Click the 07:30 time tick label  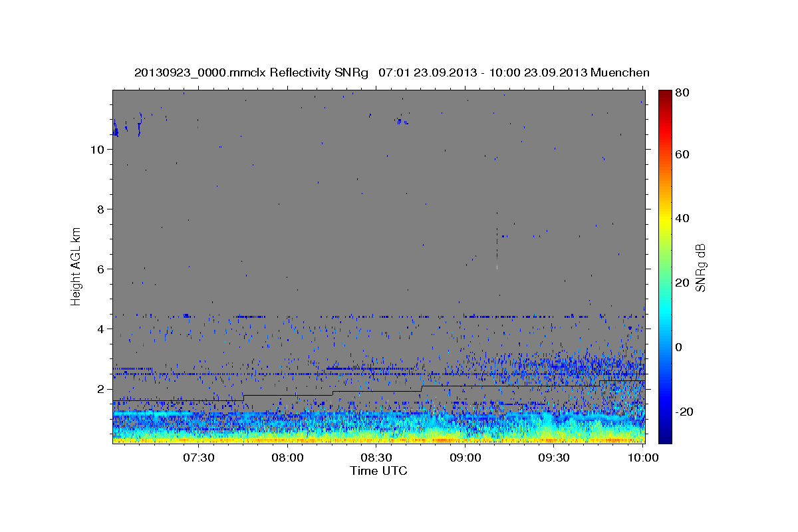tap(198, 458)
